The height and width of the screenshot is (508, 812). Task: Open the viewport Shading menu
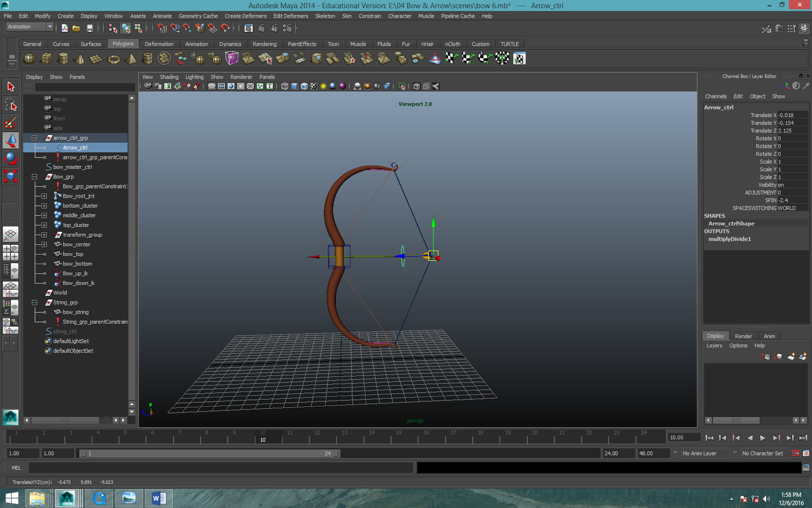pyautogui.click(x=169, y=77)
